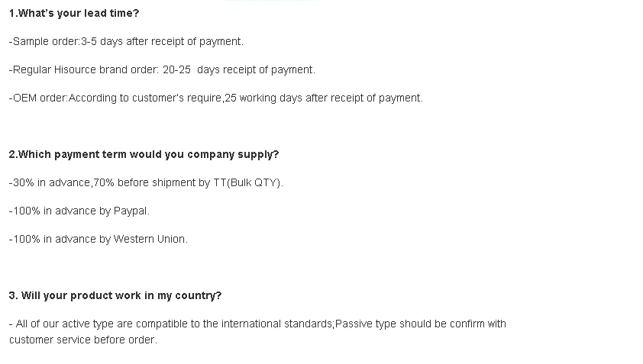Viewport: 643px width, 364px height.
Task: Click the 100% in advance Western Union line
Action: [x=98, y=239]
